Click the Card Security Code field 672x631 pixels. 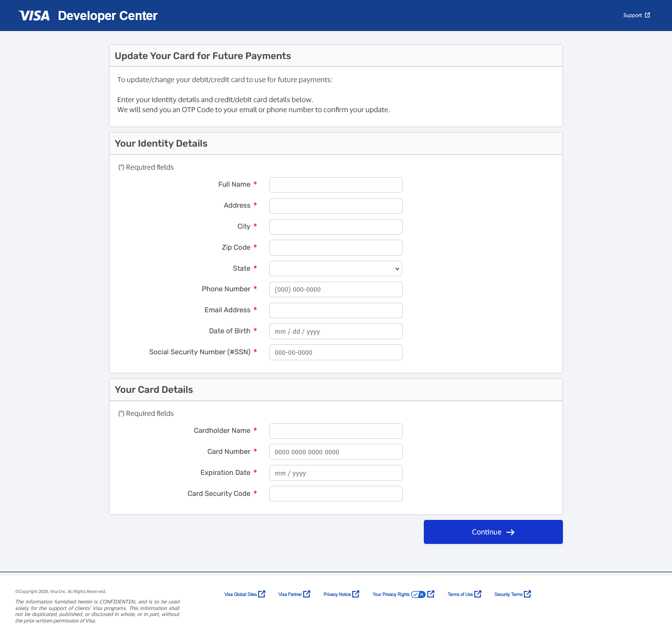(x=336, y=494)
